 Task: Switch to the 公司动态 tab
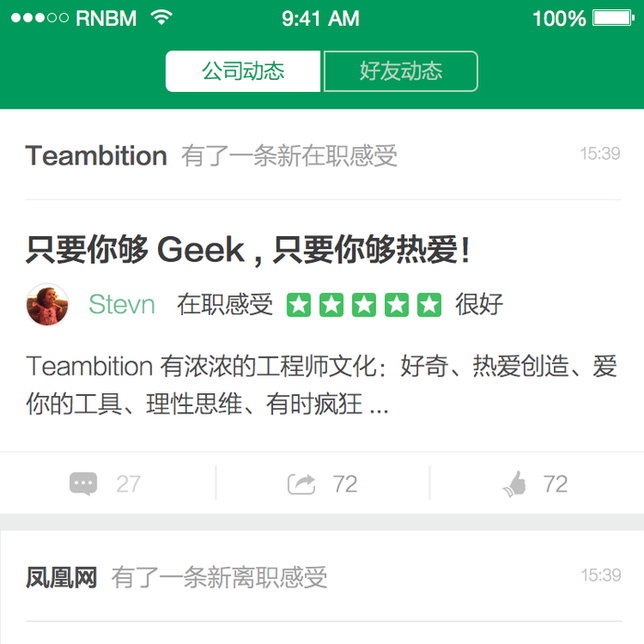(243, 71)
